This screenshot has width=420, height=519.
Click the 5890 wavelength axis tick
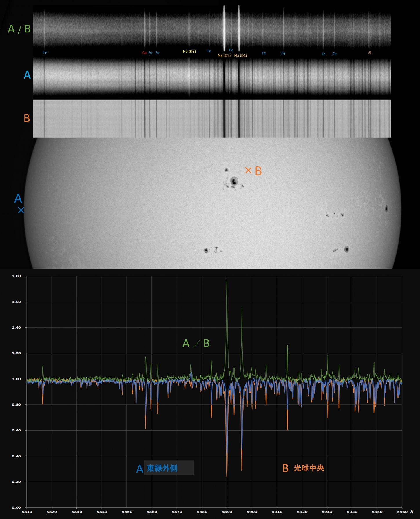tap(227, 512)
